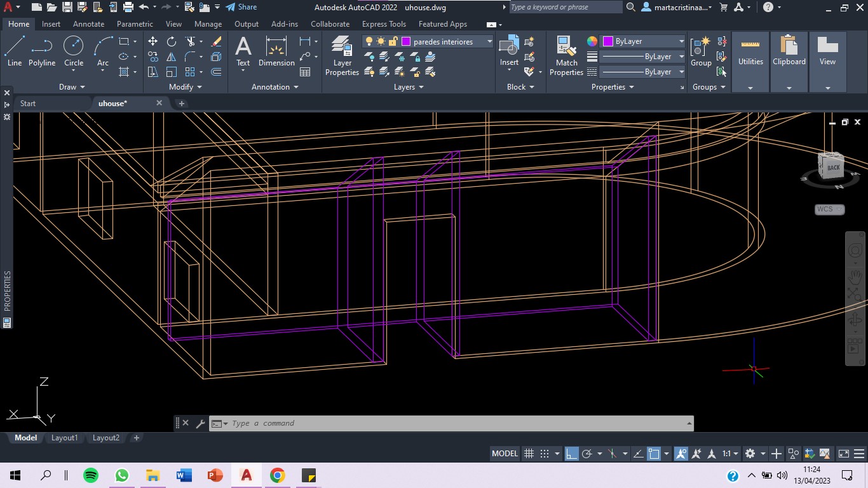Insert a Table from Annotation panel
The image size is (868, 488).
(x=305, y=72)
